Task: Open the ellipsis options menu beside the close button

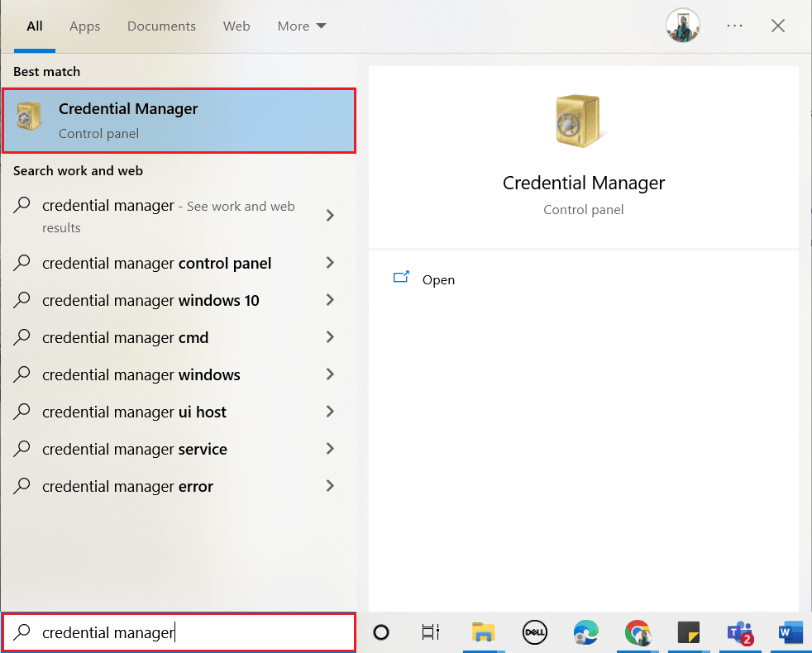Action: pyautogui.click(x=734, y=26)
